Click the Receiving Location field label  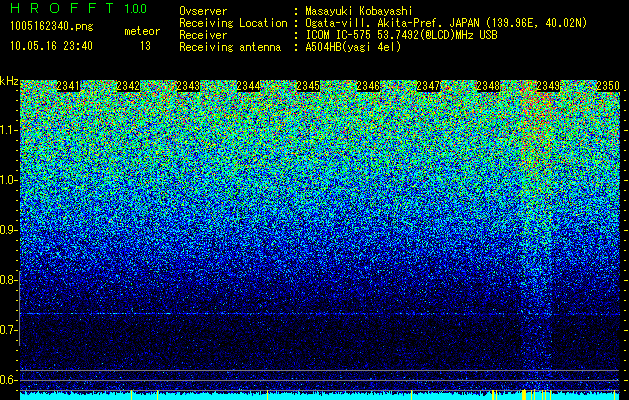pyautogui.click(x=233, y=23)
